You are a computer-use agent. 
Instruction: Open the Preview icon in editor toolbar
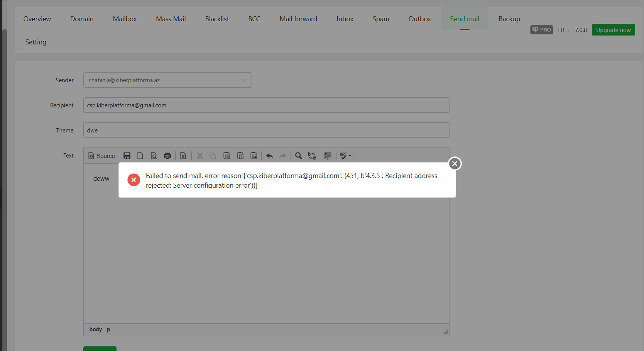click(154, 156)
